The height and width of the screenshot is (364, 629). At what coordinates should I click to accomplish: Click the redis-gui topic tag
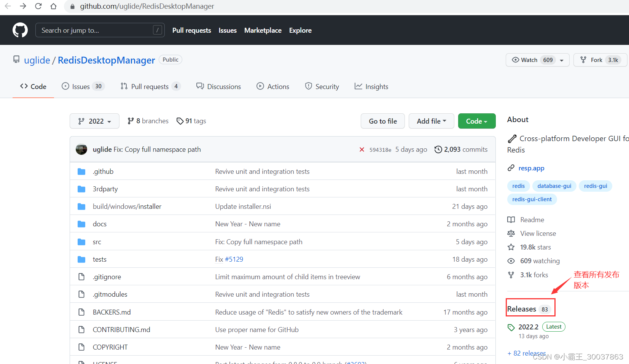pyautogui.click(x=596, y=186)
